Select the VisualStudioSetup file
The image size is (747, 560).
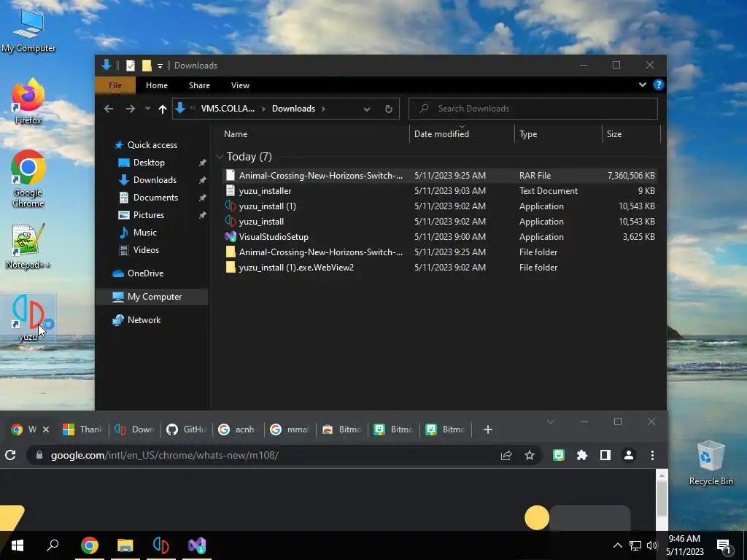pyautogui.click(x=274, y=237)
